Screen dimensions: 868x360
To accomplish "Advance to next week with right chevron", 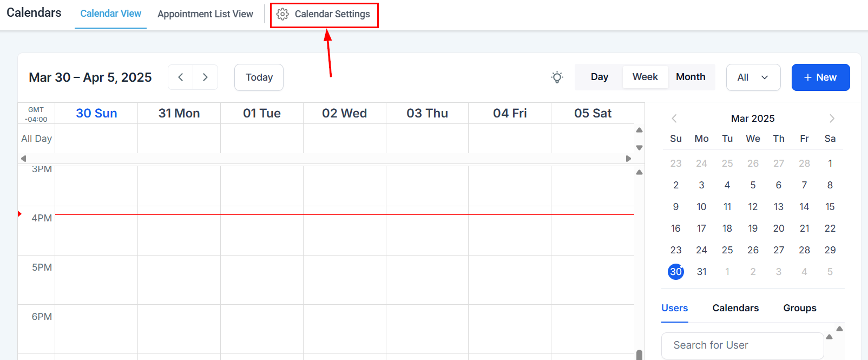I will (205, 77).
